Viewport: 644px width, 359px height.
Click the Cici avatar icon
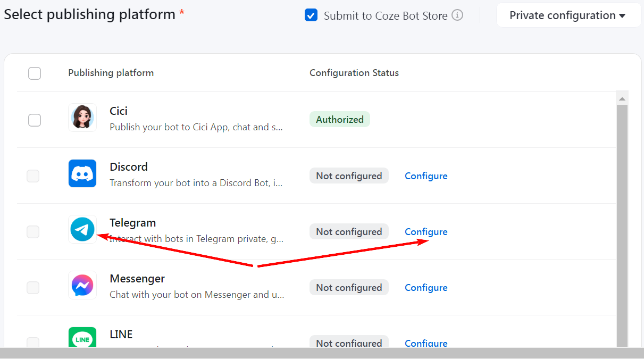click(82, 118)
